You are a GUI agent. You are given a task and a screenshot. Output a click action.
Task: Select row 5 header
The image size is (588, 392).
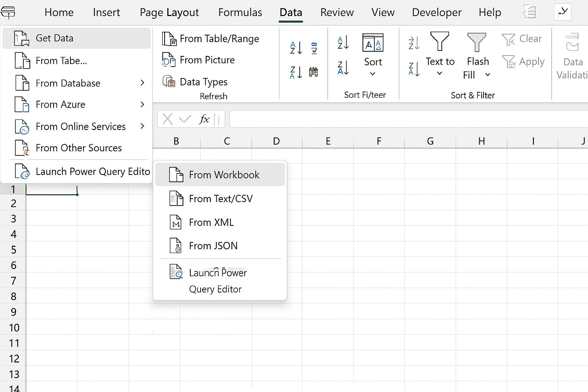[13, 250]
